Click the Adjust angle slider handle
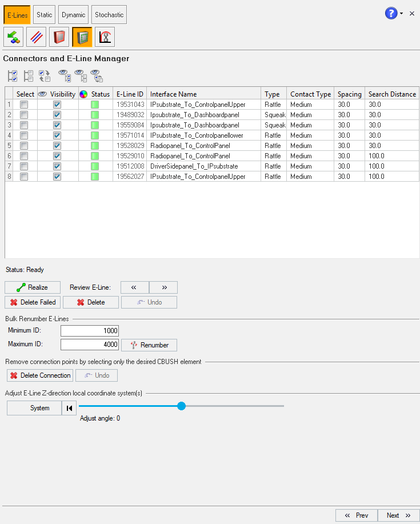Screen dimensions: 420x524 click(x=182, y=406)
